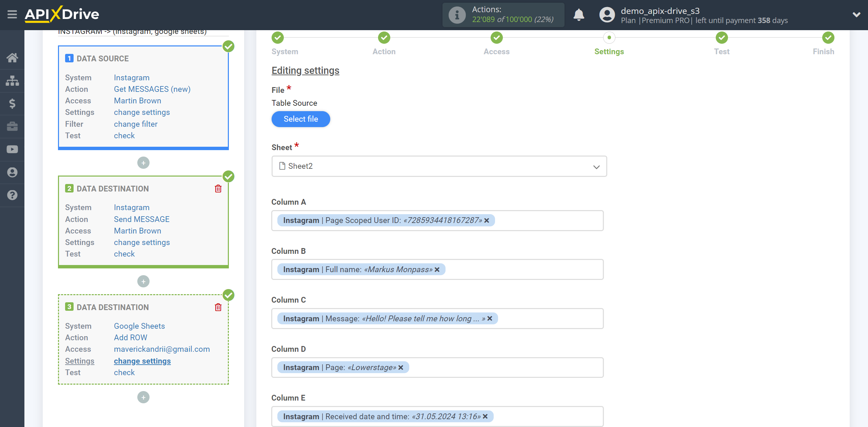Expand the top navigation hamburger menu
The image size is (868, 427).
click(12, 14)
